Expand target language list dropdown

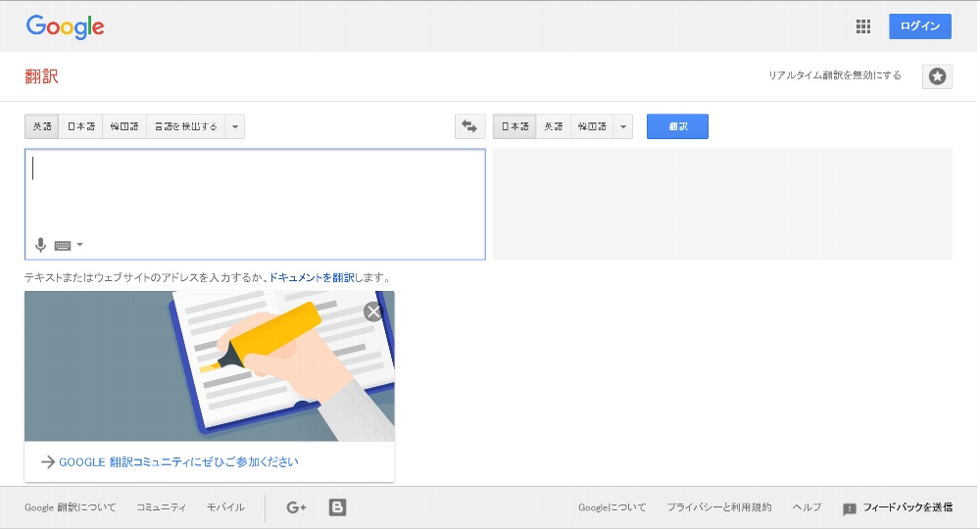click(623, 126)
